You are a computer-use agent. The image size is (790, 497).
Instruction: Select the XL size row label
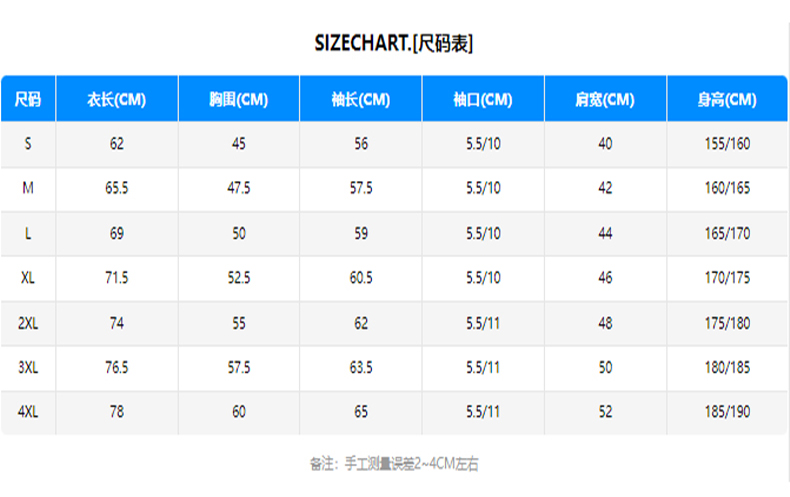click(28, 278)
